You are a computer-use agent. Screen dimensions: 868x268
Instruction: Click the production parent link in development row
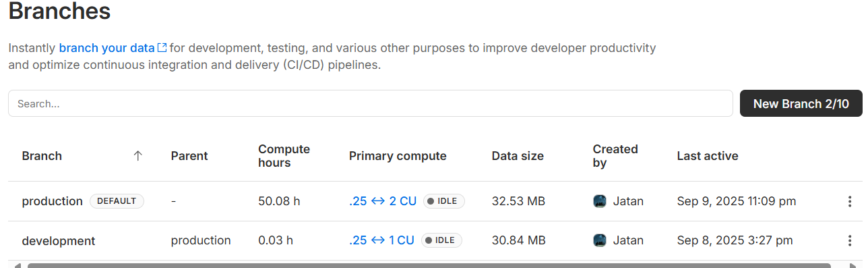[x=201, y=240]
